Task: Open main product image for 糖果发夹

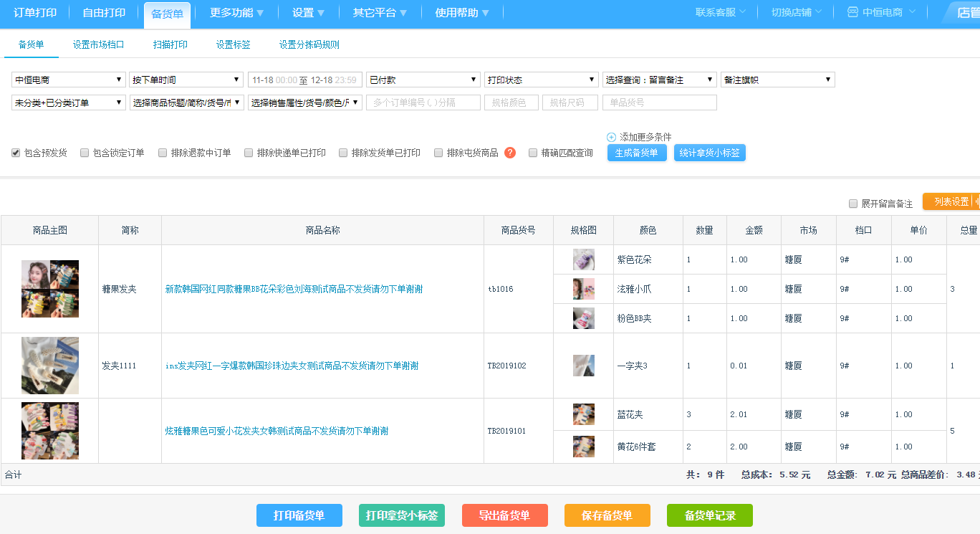Action: [x=50, y=289]
